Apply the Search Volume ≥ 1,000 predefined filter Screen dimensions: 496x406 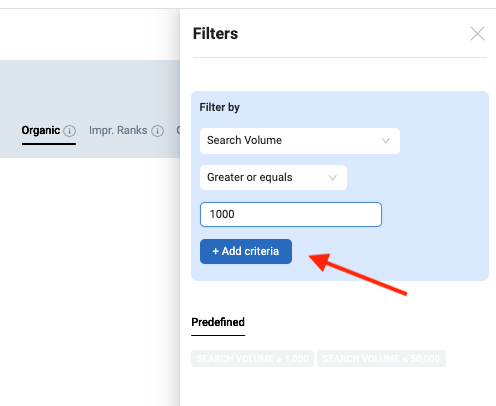(x=252, y=358)
